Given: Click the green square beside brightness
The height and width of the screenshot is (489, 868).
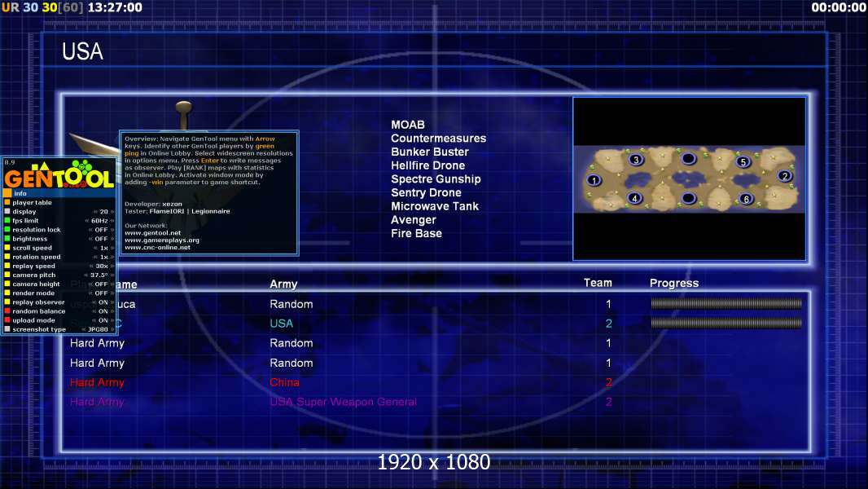Looking at the screenshot, I should pyautogui.click(x=7, y=239).
